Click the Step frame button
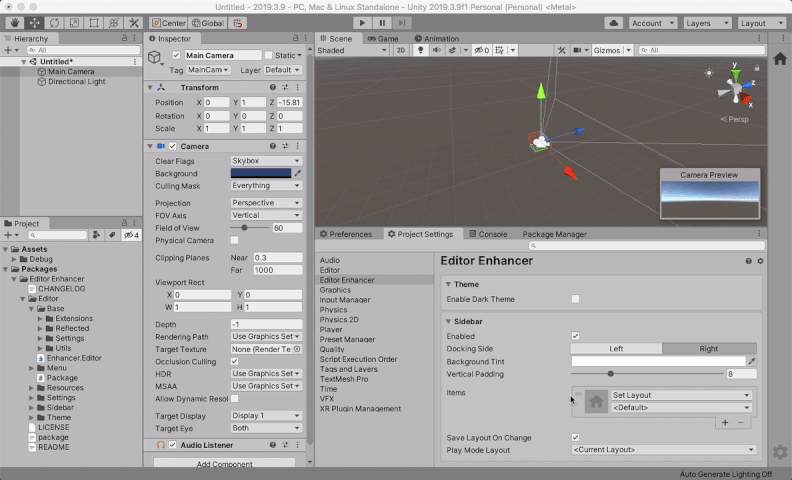Image resolution: width=792 pixels, height=480 pixels. click(x=402, y=23)
